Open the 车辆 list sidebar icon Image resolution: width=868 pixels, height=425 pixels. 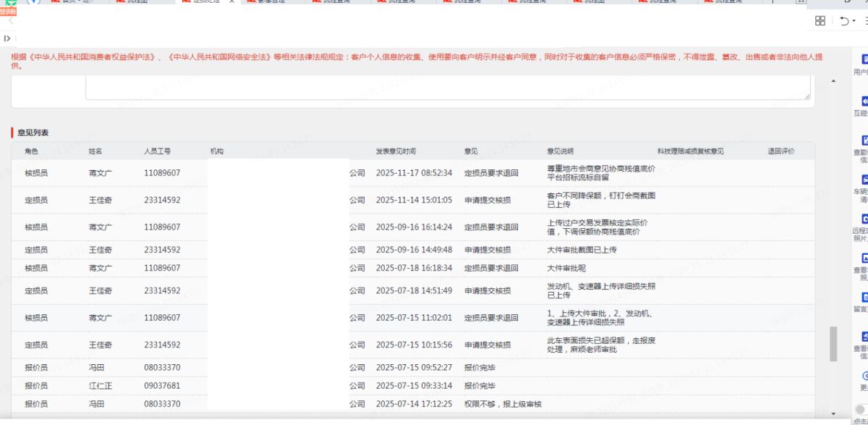864,180
